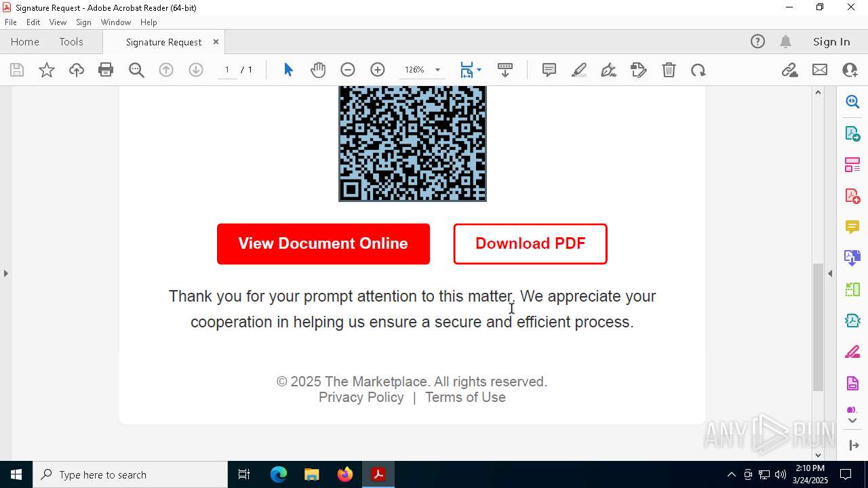Click scrollbar up arrow
The width and height of the screenshot is (868, 488).
[x=818, y=92]
